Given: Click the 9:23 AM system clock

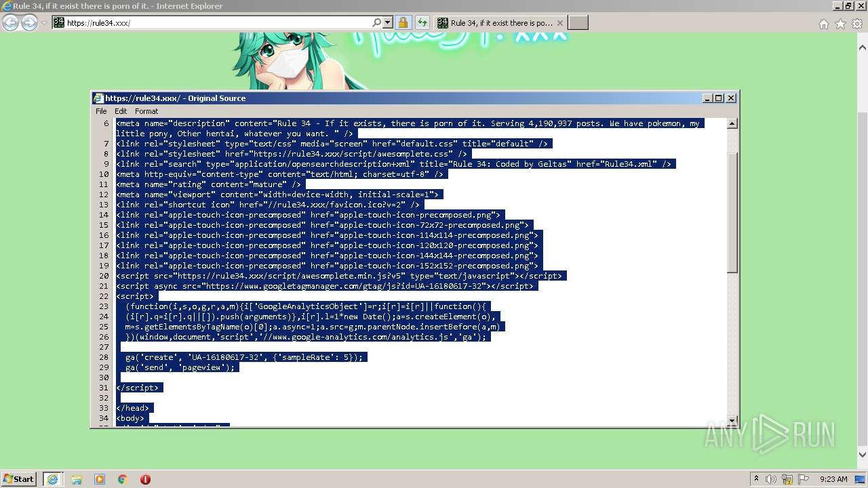Looking at the screenshot, I should point(833,479).
